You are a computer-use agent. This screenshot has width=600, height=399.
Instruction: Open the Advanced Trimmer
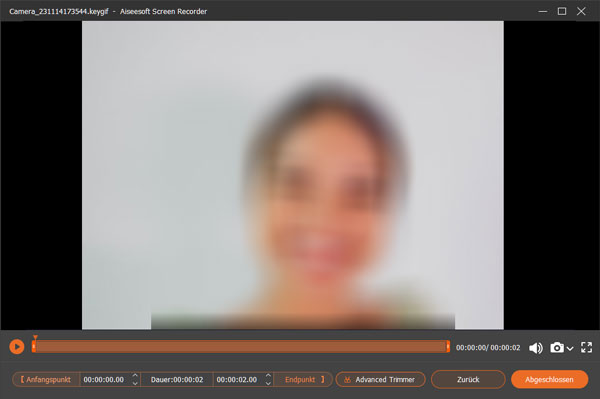[x=380, y=379]
